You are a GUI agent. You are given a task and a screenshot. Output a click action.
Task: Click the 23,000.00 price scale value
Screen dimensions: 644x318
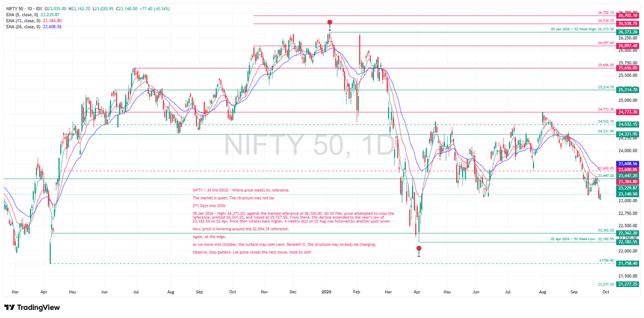point(627,201)
